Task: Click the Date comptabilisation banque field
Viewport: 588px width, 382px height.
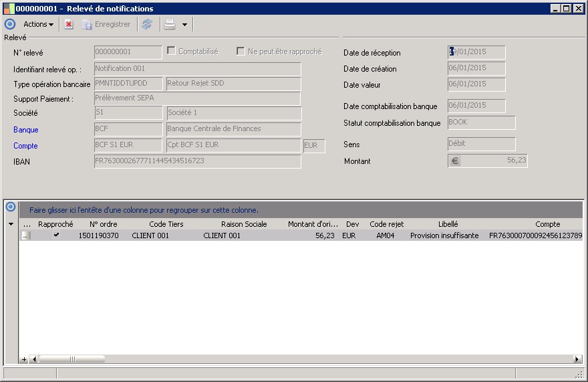Action: click(476, 106)
